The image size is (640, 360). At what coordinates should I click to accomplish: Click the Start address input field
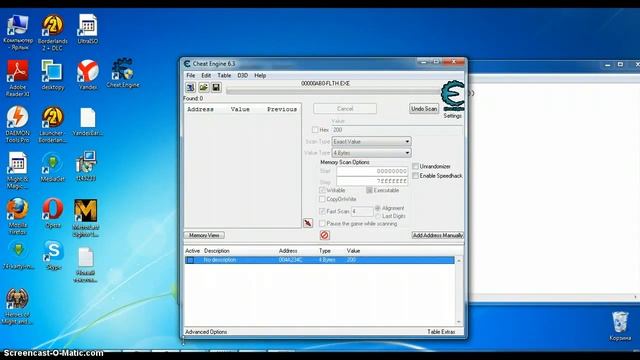tap(372, 171)
